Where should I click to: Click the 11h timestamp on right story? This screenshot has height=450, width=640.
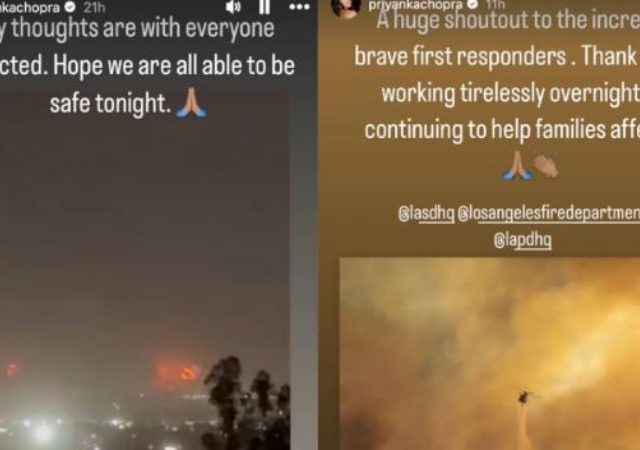[x=495, y=4]
